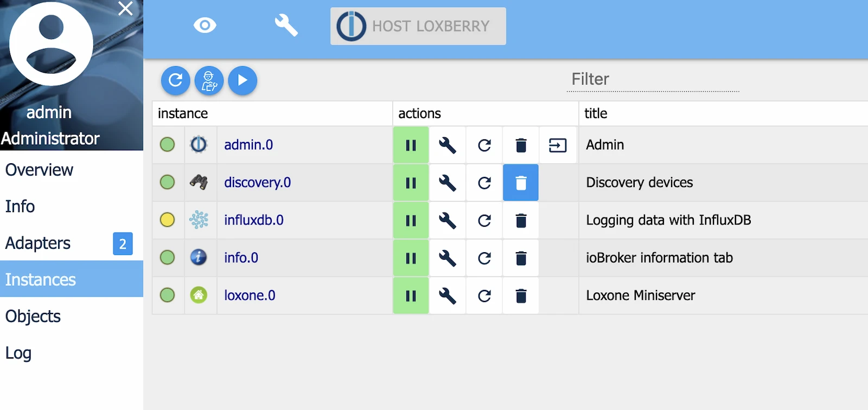Click loxone.0 green status indicator
The height and width of the screenshot is (410, 868).
tap(167, 295)
